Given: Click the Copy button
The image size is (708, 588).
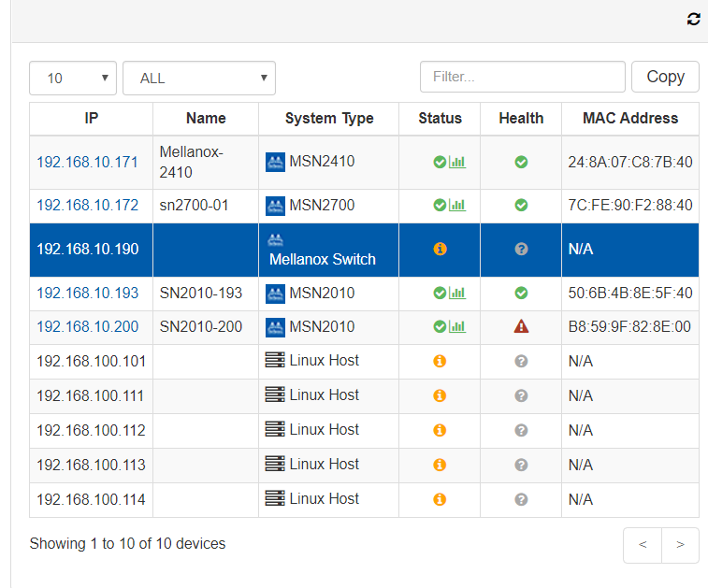Looking at the screenshot, I should pyautogui.click(x=665, y=77).
